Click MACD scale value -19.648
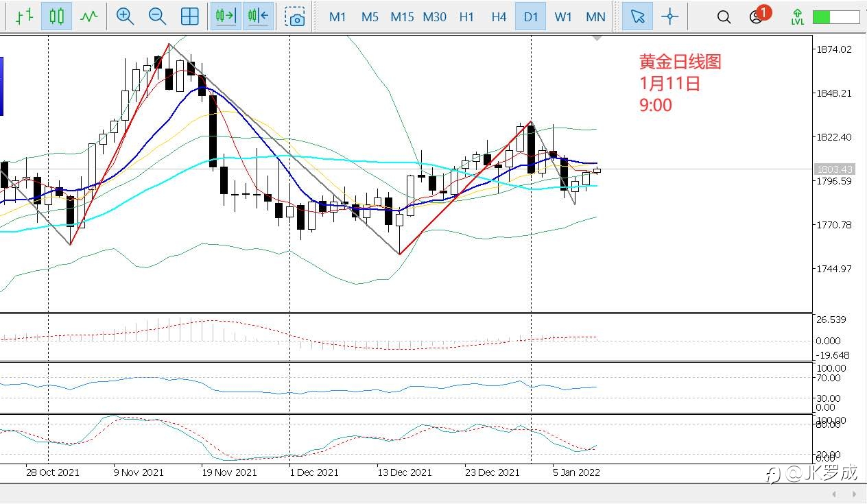 point(832,355)
